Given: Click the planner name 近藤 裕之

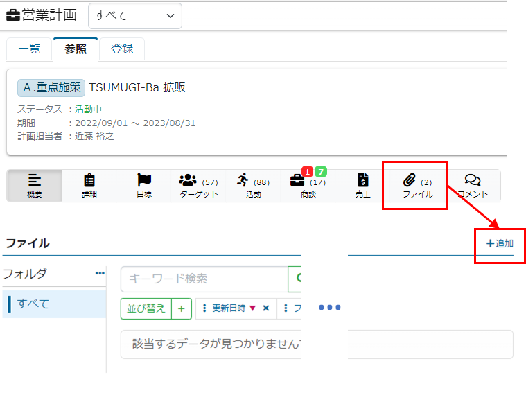Looking at the screenshot, I should point(94,137).
